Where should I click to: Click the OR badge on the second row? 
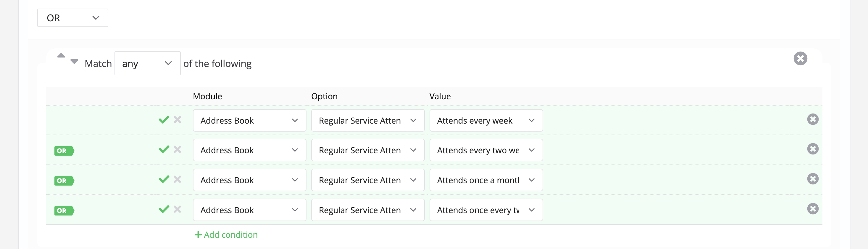coord(64,151)
